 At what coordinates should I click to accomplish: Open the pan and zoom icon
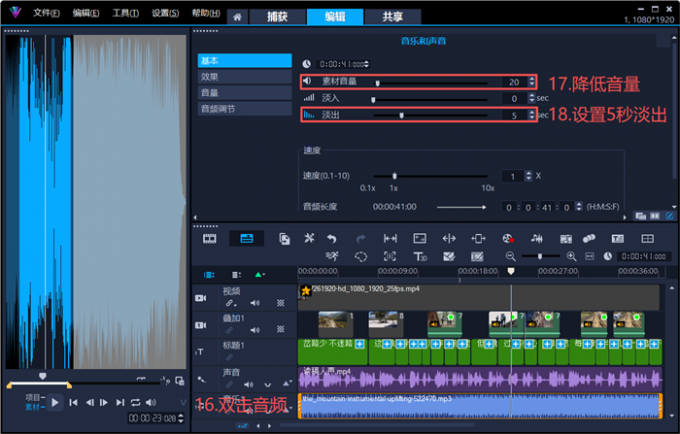389,256
